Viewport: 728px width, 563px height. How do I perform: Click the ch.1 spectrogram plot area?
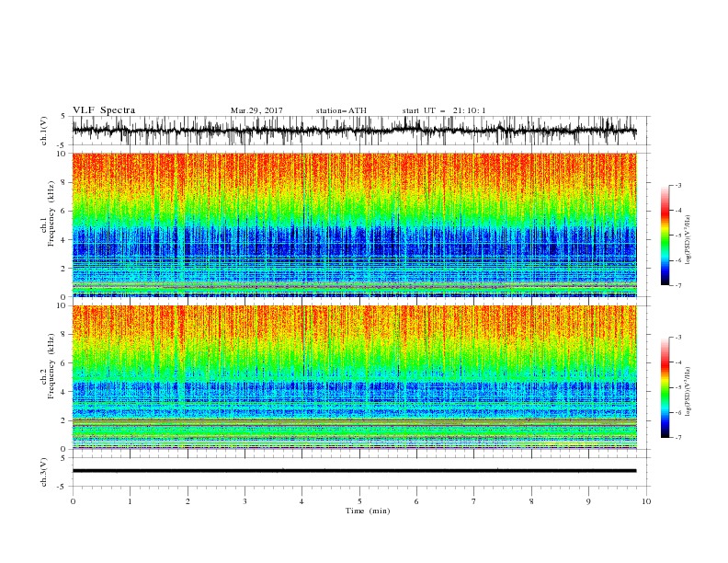pos(355,224)
